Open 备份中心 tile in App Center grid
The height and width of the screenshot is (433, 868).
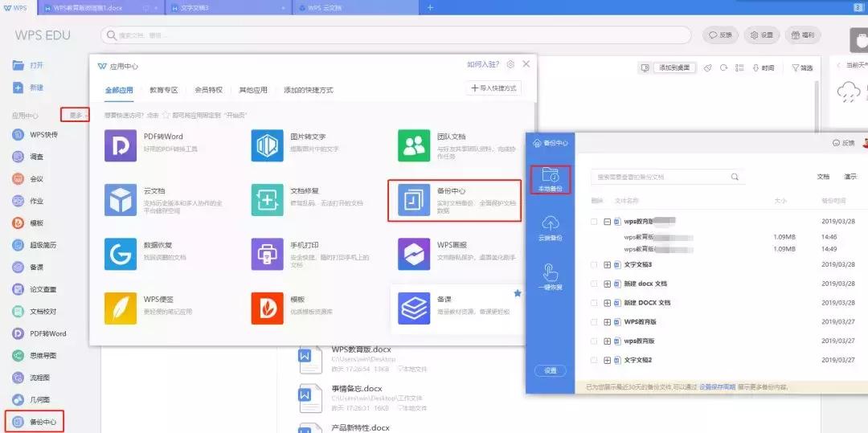454,200
